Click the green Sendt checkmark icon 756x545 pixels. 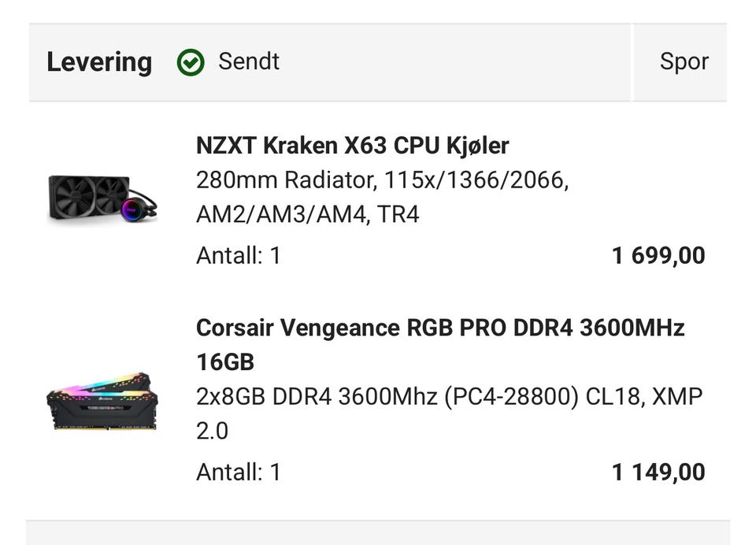point(191,62)
